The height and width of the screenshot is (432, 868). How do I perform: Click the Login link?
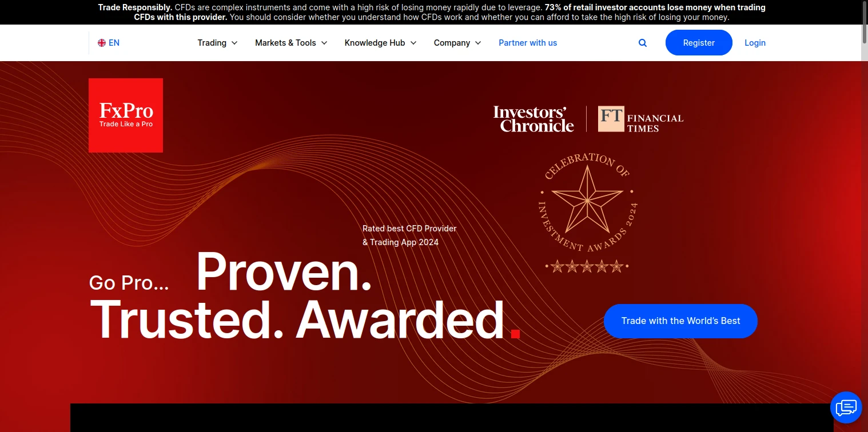tap(755, 43)
